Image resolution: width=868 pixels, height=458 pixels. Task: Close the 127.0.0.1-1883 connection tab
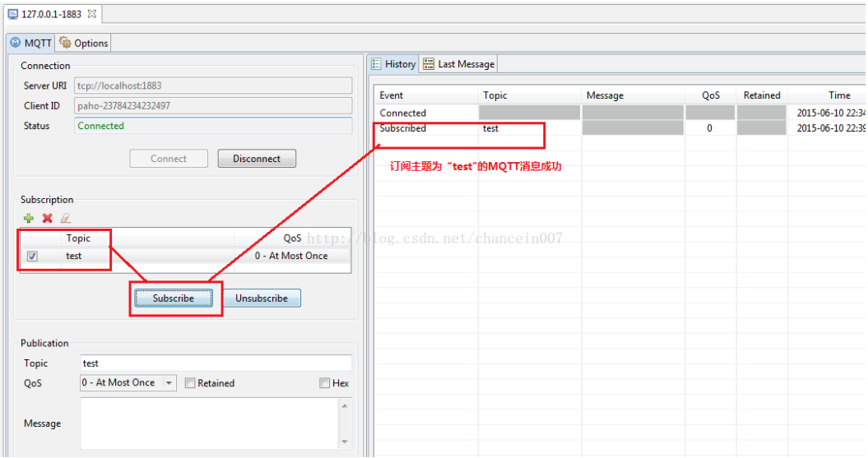[92, 14]
